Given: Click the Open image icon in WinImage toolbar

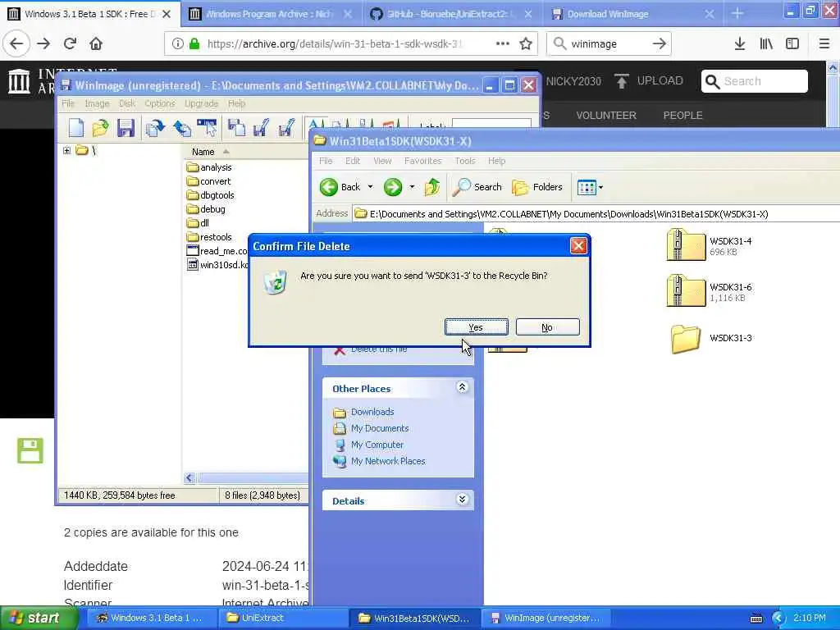Looking at the screenshot, I should (100, 128).
